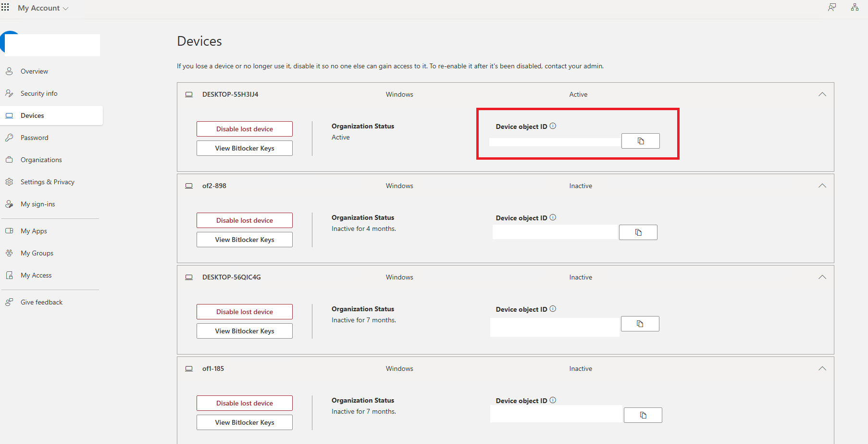The width and height of the screenshot is (868, 444).
Task: Copy Device object ID of of2-898
Action: (638, 232)
